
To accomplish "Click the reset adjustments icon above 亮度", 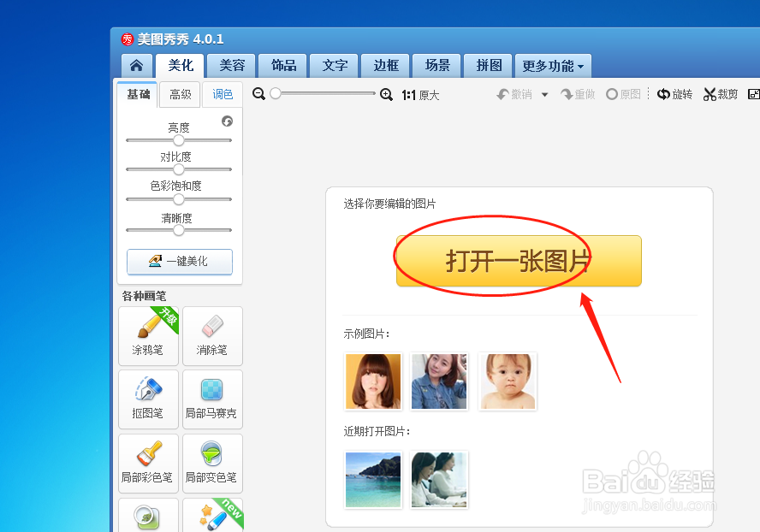I will coord(227,121).
